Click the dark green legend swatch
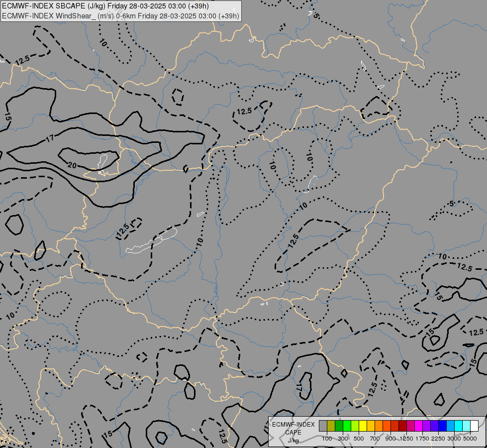This screenshot has height=448, width=487. coord(339,426)
